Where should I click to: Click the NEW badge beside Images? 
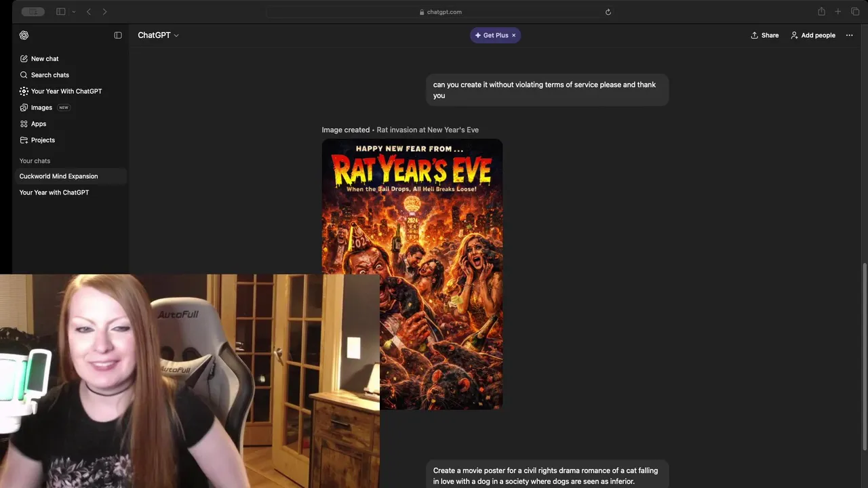tap(64, 108)
